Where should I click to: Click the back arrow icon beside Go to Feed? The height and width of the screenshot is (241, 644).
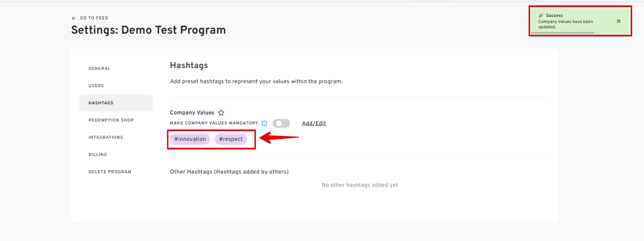[x=74, y=18]
